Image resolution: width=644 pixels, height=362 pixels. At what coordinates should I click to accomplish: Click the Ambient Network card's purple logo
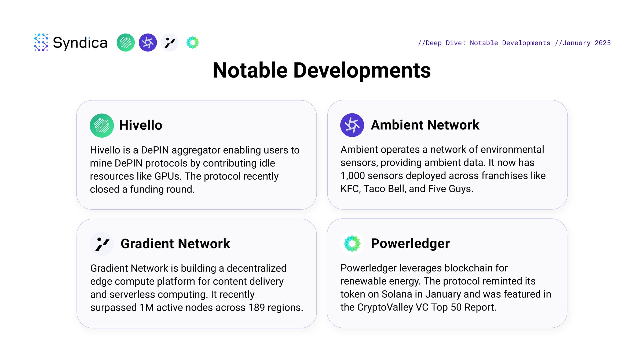click(352, 125)
